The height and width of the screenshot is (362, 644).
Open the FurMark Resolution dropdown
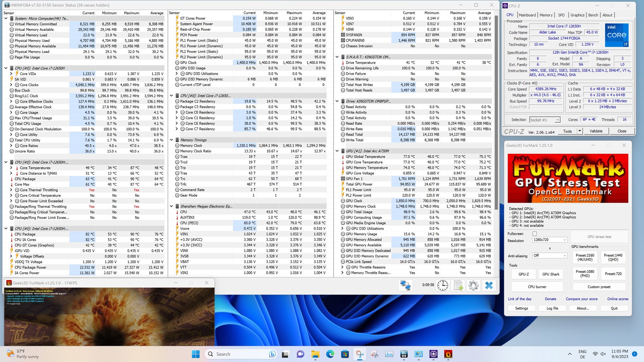pos(549,240)
